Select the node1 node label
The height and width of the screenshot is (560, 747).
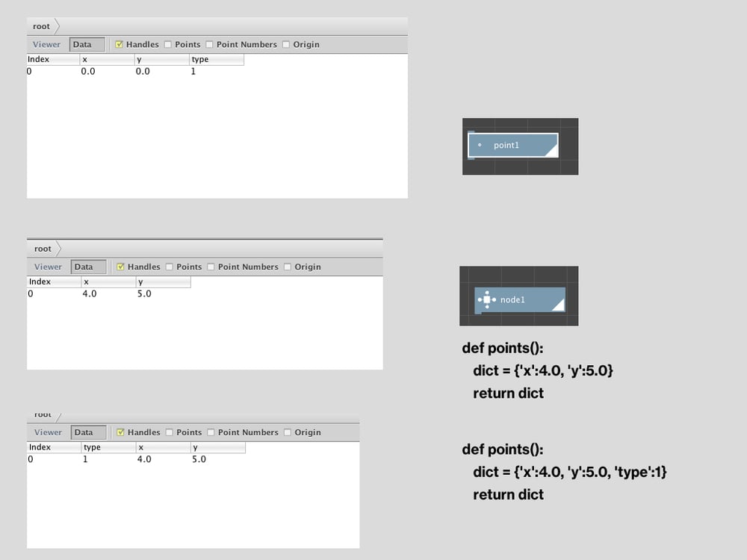point(512,299)
